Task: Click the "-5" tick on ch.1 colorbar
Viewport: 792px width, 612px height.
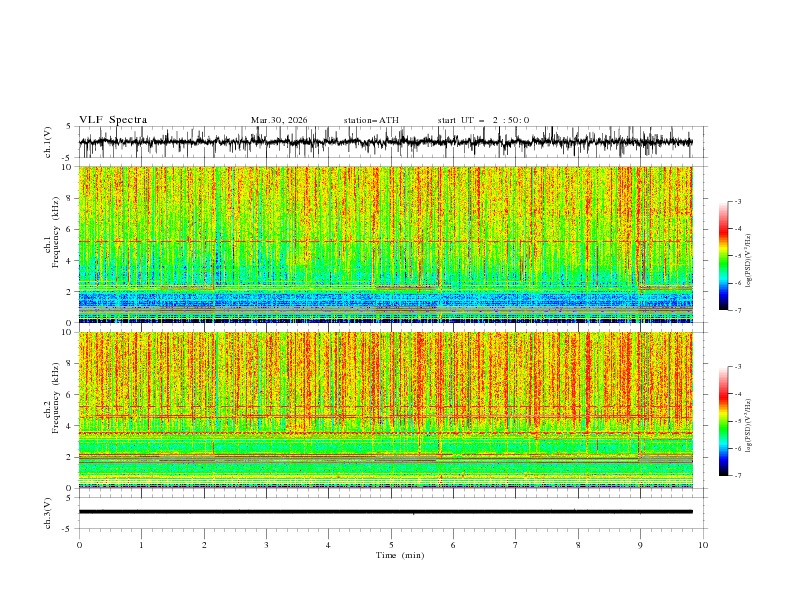Action: click(738, 256)
